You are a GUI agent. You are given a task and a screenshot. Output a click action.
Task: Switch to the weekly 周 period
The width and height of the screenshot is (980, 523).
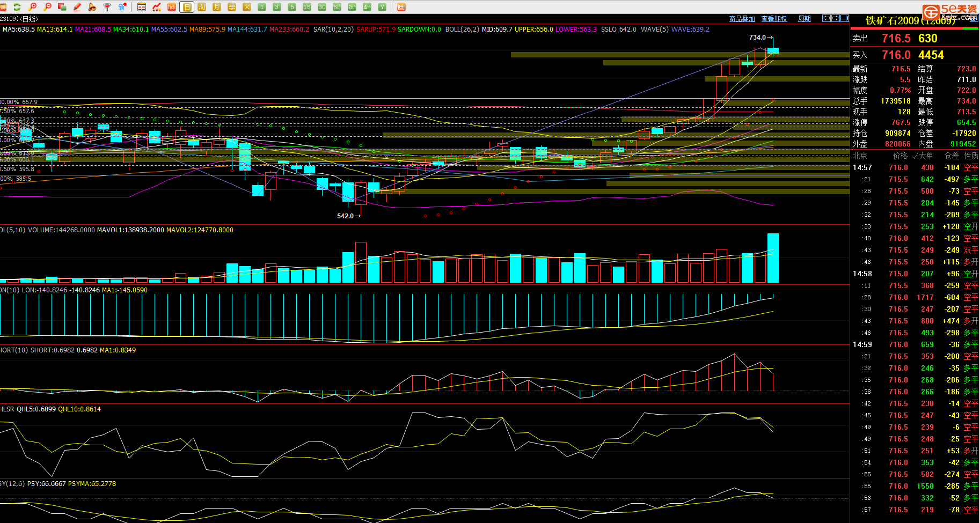pos(202,7)
